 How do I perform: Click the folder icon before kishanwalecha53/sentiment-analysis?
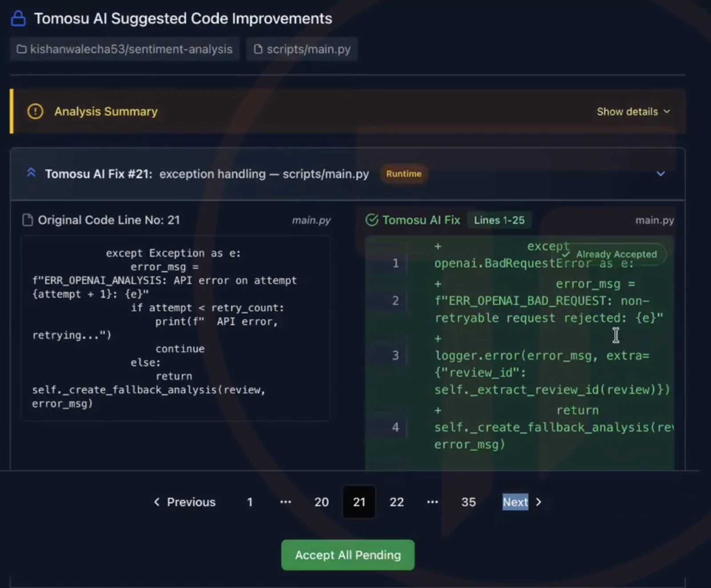click(21, 49)
